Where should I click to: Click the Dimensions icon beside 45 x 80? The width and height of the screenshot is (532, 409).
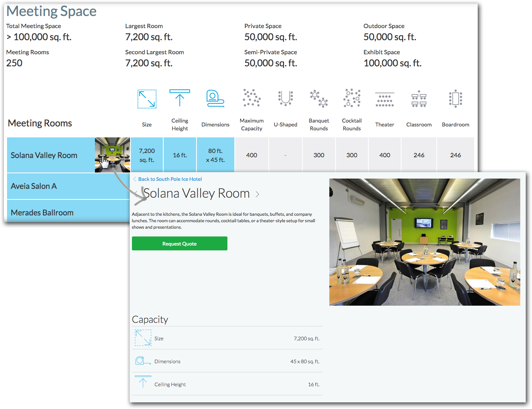143,361
